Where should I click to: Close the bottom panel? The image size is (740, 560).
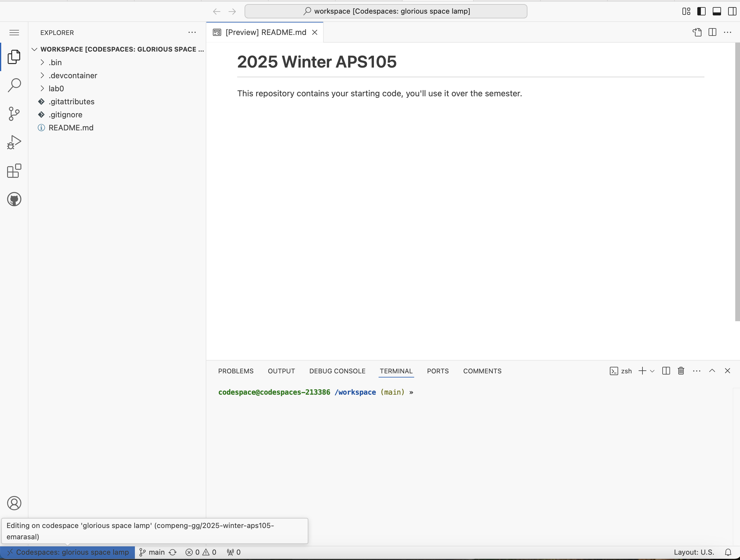pyautogui.click(x=728, y=371)
